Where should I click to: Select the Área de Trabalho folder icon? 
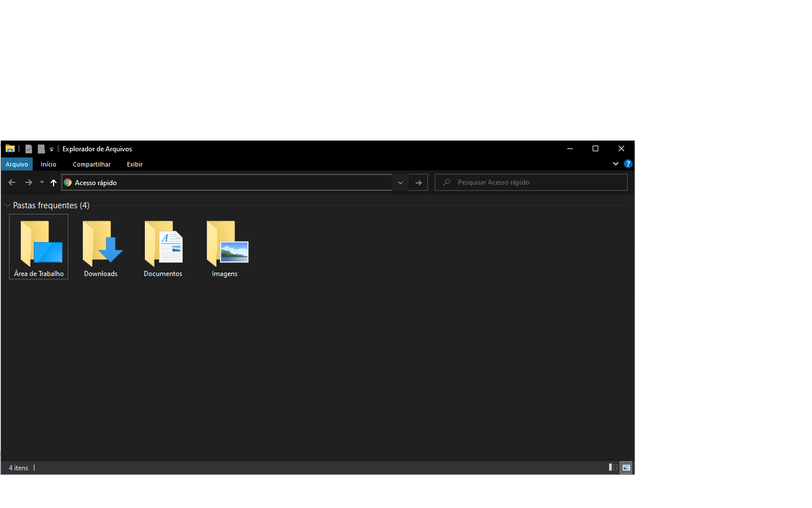[x=42, y=243]
